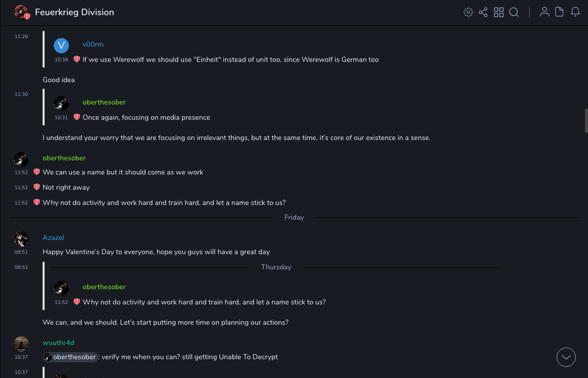Viewport: 588px width, 378px height.
Task: Open the oberthesober mention pill
Action: click(x=70, y=357)
